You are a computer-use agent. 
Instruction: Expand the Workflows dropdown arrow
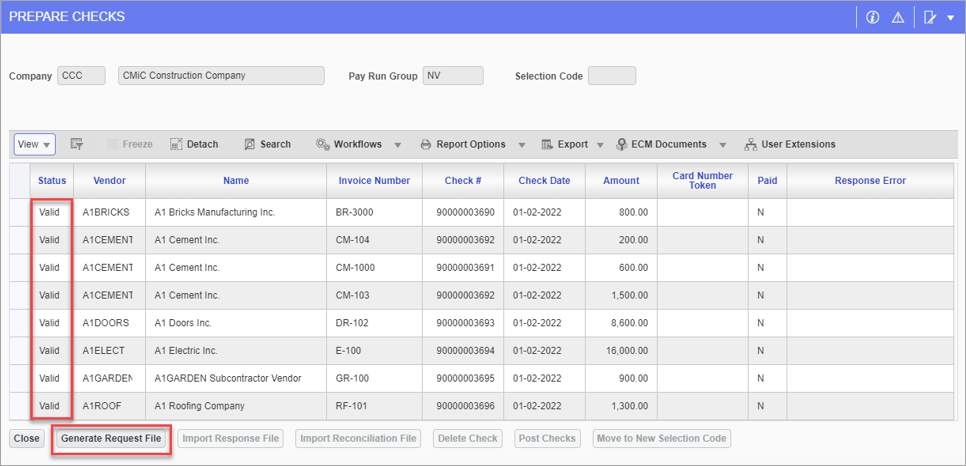pos(397,145)
